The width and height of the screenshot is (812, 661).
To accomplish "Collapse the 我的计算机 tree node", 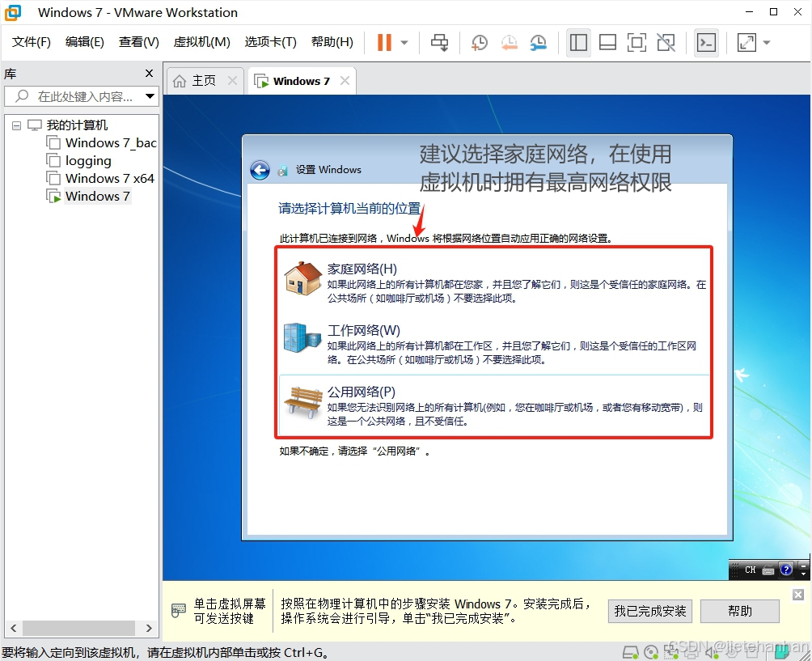I will pos(16,125).
